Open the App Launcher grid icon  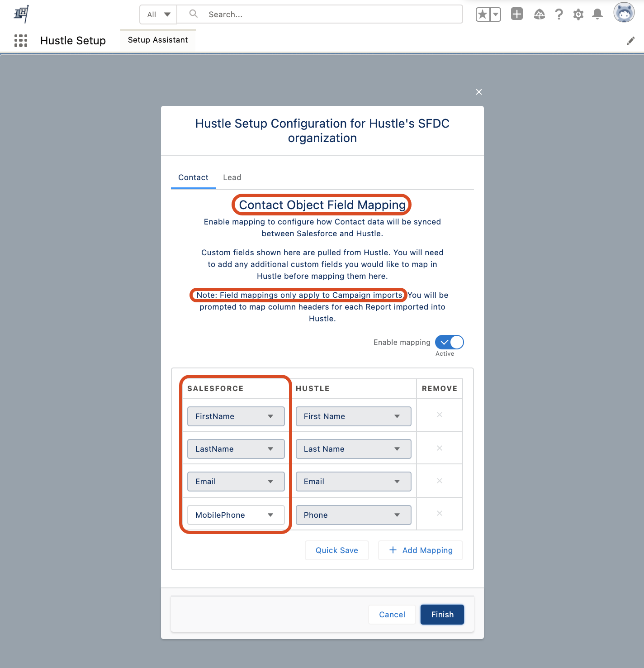coord(21,41)
